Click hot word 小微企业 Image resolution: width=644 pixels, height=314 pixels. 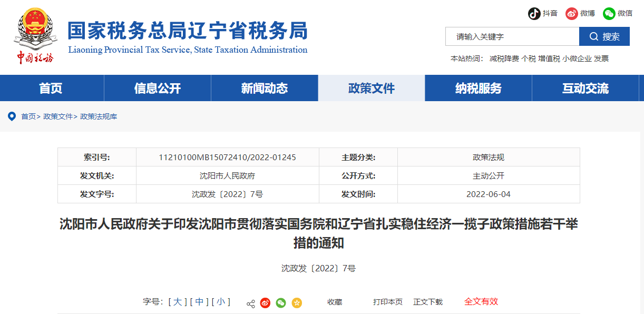pos(577,58)
